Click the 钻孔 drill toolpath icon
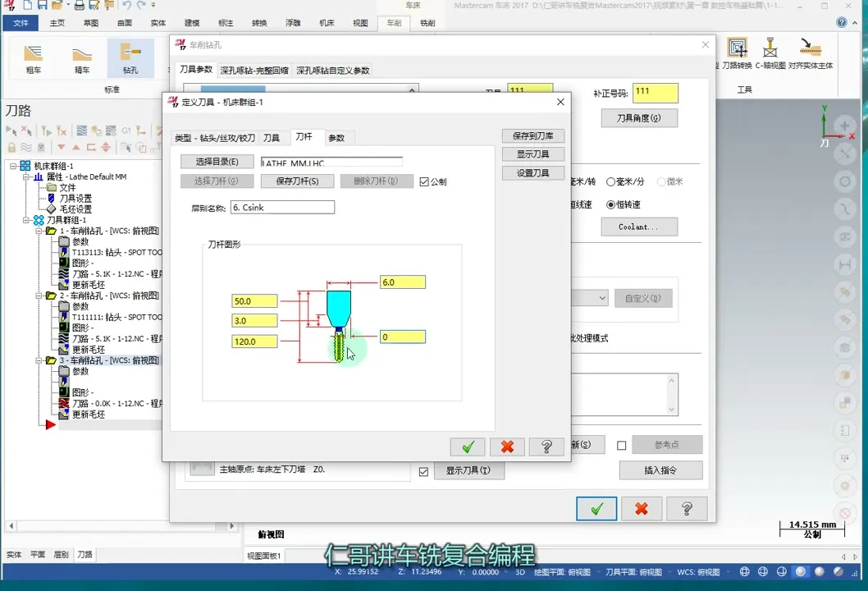Screen dimensions: 868x591 [x=130, y=58]
